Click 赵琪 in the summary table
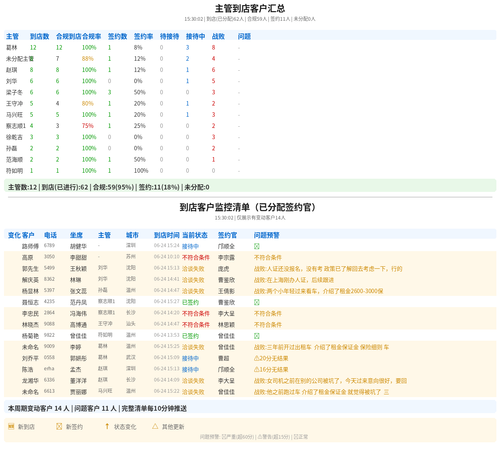Image resolution: width=500 pixels, height=459 pixels. [11, 70]
